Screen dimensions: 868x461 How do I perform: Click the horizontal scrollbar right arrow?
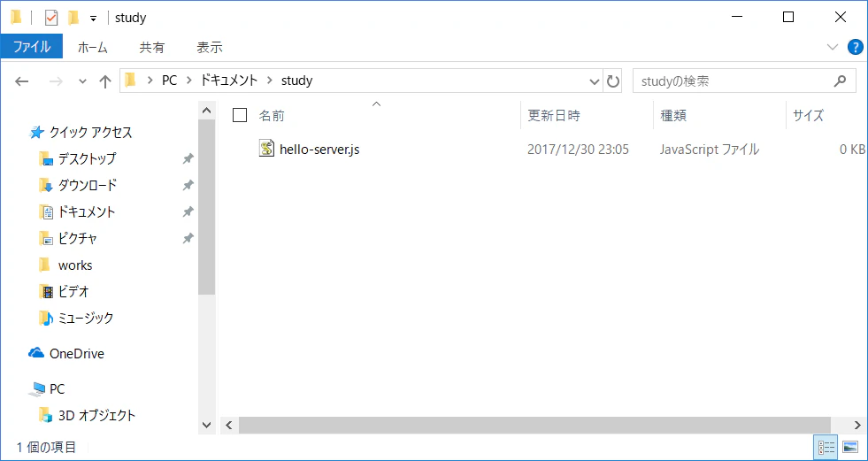(857, 425)
